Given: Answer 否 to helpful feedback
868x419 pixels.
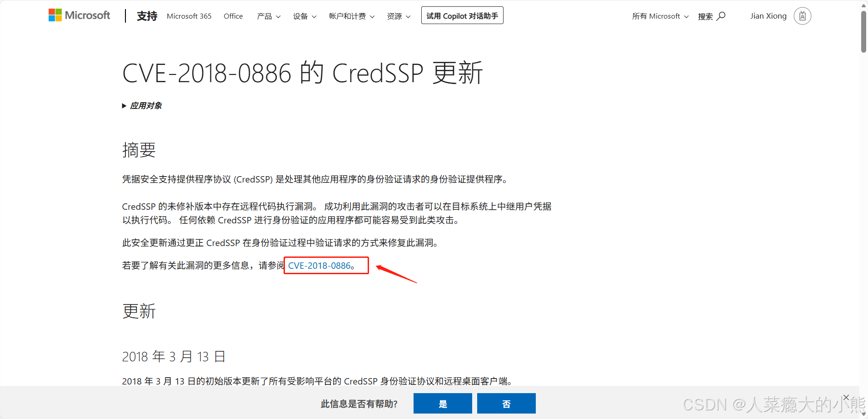Looking at the screenshot, I should tap(506, 404).
